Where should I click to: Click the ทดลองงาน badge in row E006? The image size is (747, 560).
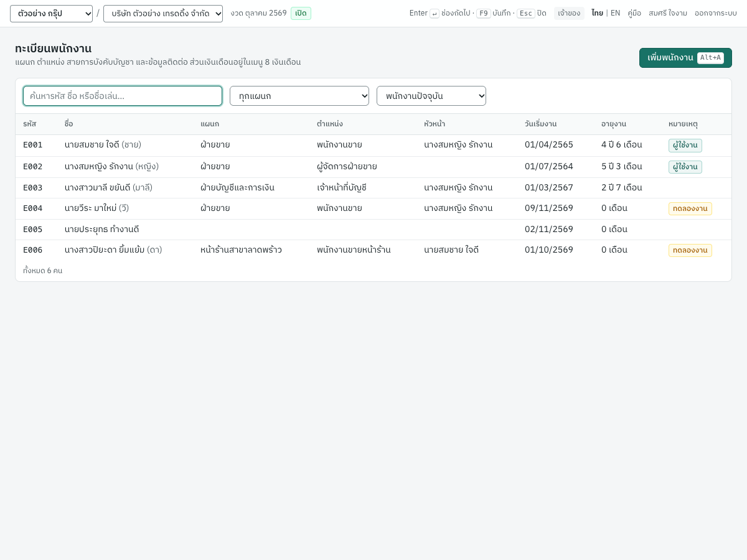click(x=690, y=250)
